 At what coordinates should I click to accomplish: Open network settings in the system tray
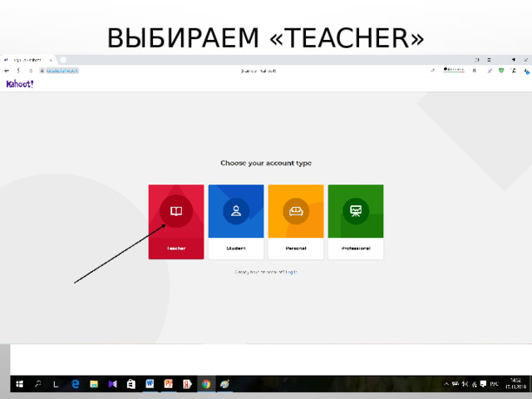point(475,384)
